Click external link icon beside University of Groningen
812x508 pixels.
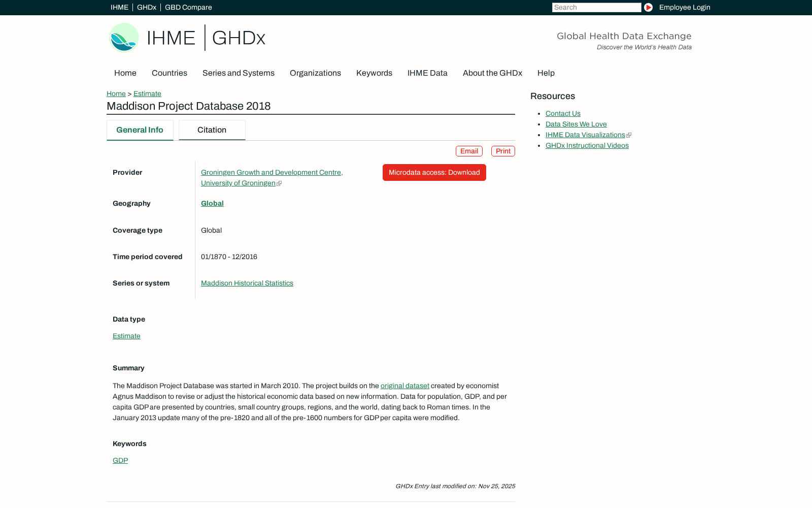(x=279, y=183)
